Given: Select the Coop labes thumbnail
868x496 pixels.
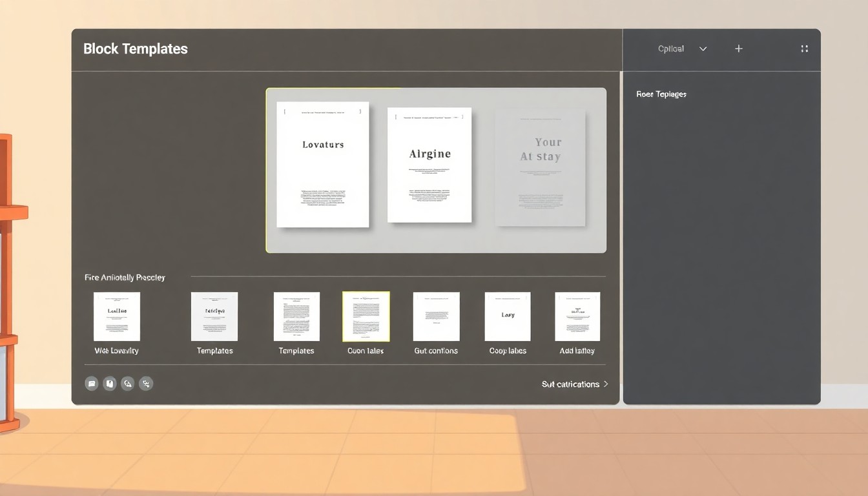Looking at the screenshot, I should pyautogui.click(x=508, y=316).
